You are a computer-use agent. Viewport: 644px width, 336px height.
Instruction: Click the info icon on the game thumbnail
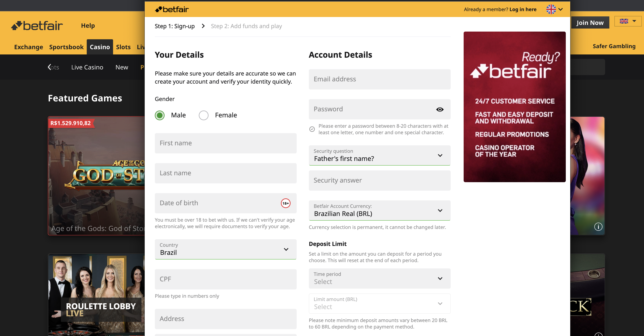pyautogui.click(x=598, y=227)
